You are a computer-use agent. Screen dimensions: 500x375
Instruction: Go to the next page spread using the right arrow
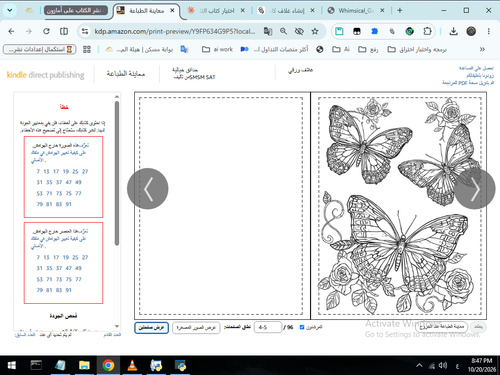(x=475, y=189)
